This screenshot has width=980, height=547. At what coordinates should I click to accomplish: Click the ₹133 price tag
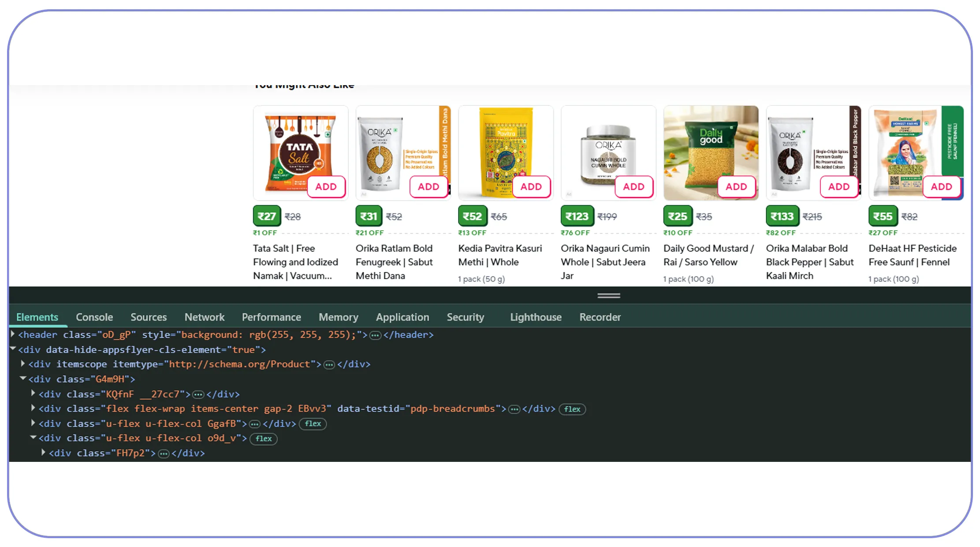[782, 216]
